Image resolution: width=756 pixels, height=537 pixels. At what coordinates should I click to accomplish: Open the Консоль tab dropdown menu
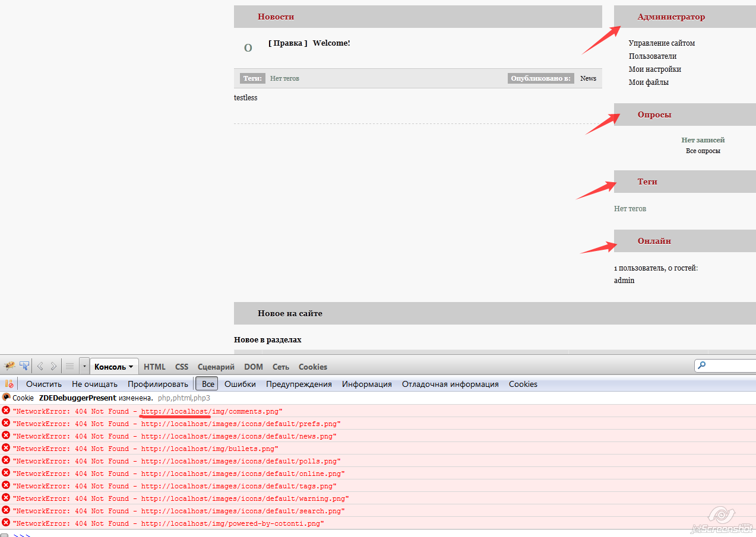click(x=131, y=367)
